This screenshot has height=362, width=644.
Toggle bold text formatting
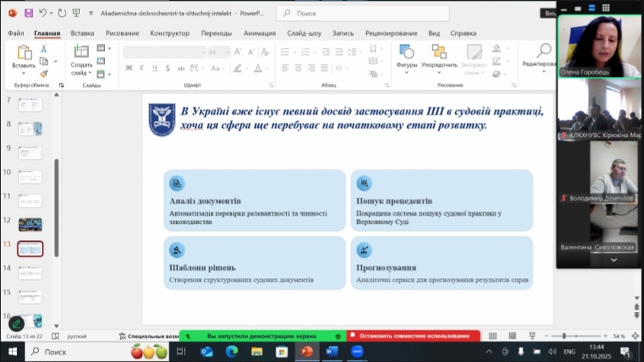pos(129,68)
